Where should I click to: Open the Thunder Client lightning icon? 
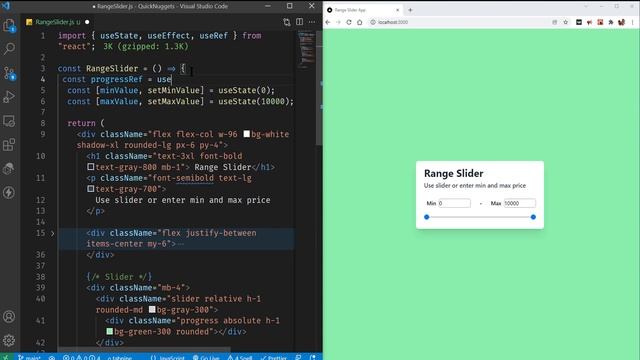click(x=9, y=192)
